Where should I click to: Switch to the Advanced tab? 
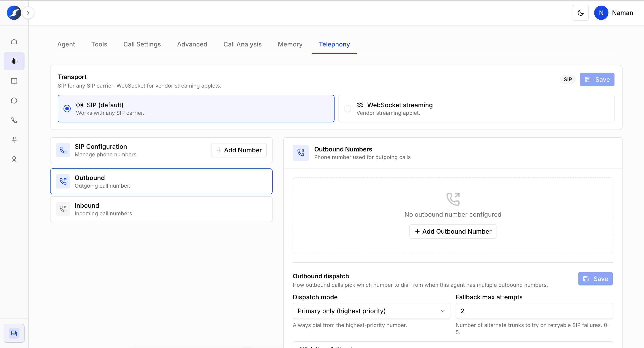pyautogui.click(x=192, y=44)
